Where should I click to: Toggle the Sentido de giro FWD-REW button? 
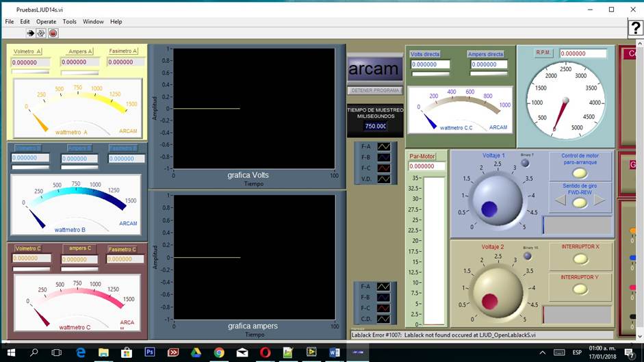tap(580, 201)
